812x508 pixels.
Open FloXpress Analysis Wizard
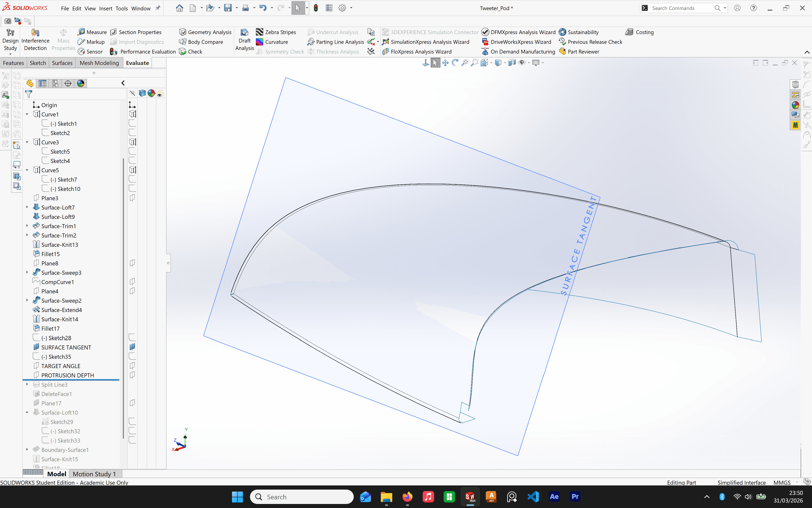pos(417,51)
